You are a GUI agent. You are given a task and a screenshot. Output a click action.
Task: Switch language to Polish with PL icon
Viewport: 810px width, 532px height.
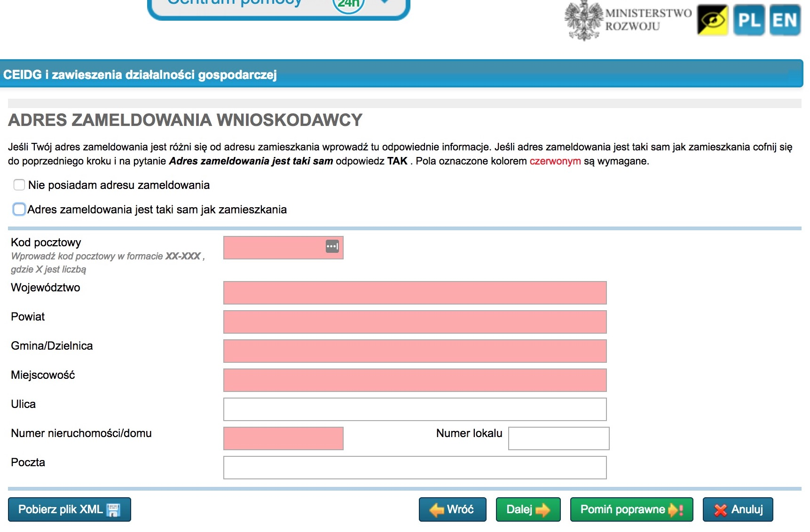pyautogui.click(x=749, y=20)
